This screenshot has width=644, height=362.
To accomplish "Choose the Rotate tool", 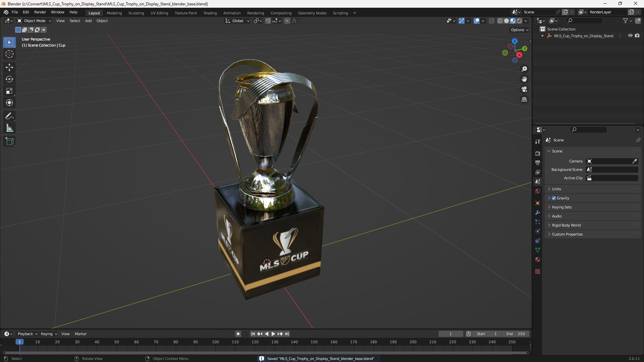I will pyautogui.click(x=9, y=79).
